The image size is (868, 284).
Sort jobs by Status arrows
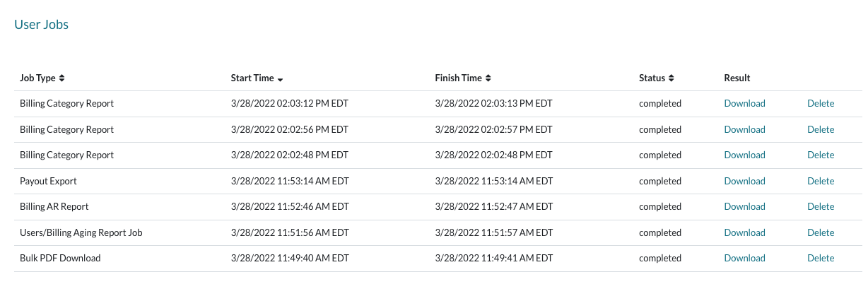tap(671, 78)
